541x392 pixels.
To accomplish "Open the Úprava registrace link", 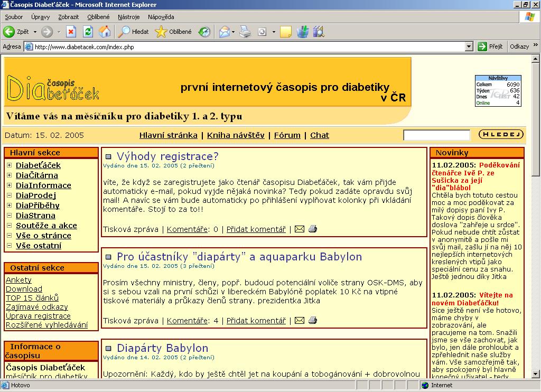I will pos(38,316).
